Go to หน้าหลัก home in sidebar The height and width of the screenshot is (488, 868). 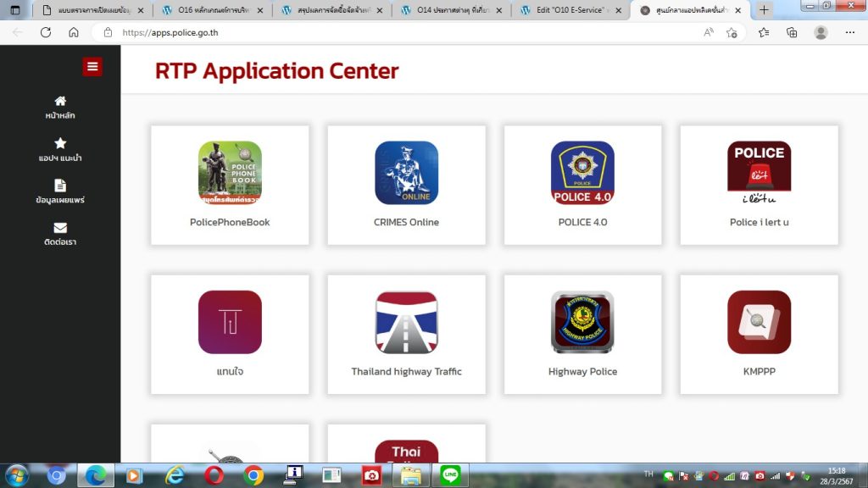[x=60, y=108]
